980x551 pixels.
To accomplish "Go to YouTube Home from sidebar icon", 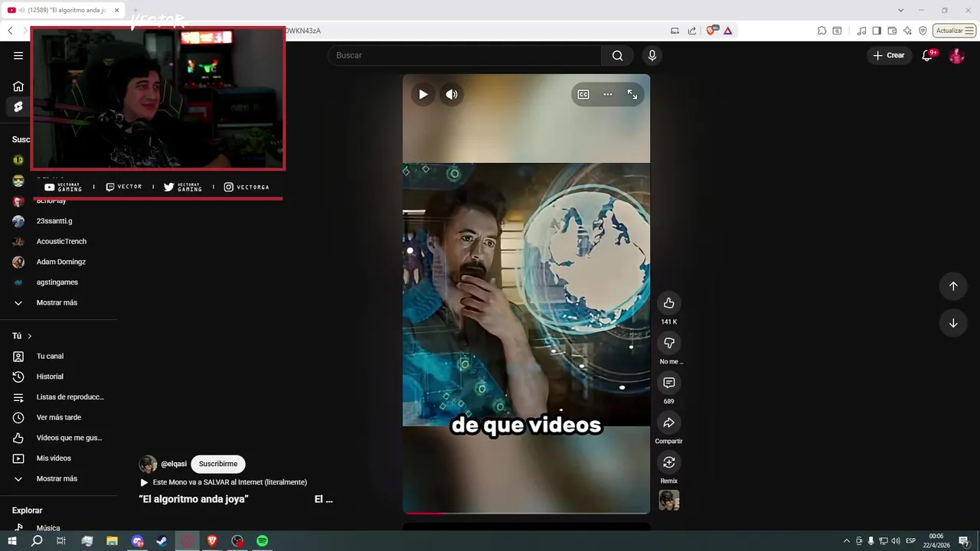I will [x=18, y=86].
